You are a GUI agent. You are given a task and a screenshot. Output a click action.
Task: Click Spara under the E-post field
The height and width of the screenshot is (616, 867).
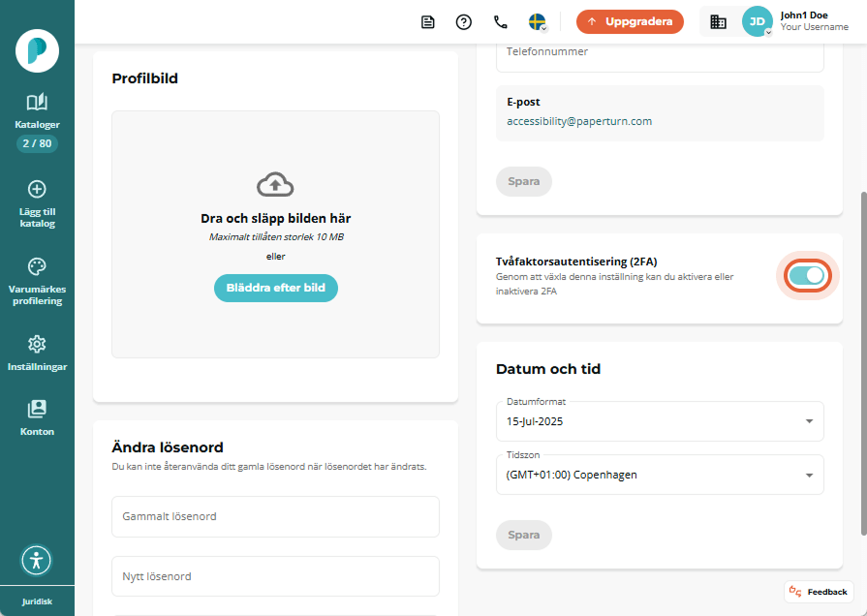click(x=524, y=181)
